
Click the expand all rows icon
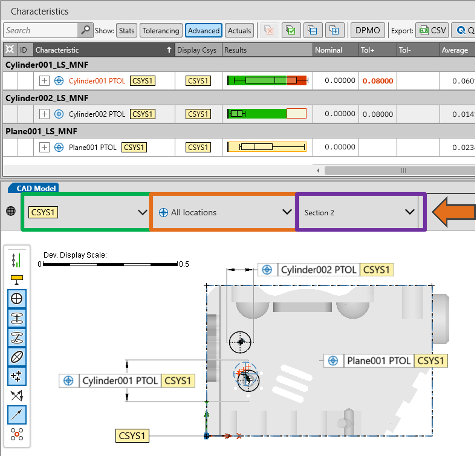coord(334,30)
